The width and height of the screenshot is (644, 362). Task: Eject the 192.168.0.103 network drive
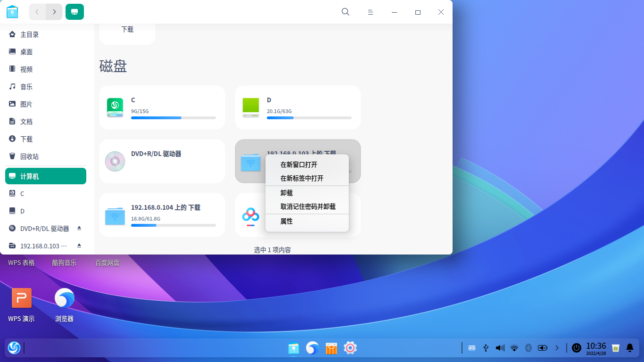[x=80, y=246]
